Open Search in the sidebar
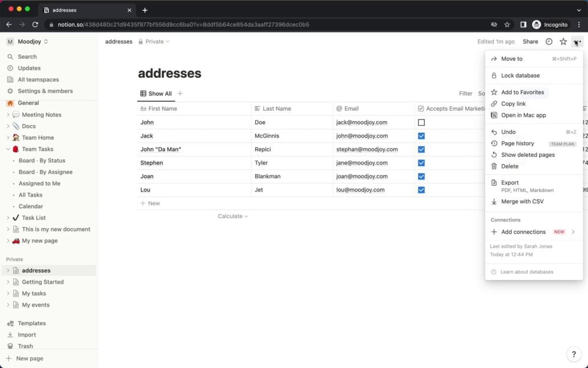Image resolution: width=588 pixels, height=368 pixels. (27, 57)
